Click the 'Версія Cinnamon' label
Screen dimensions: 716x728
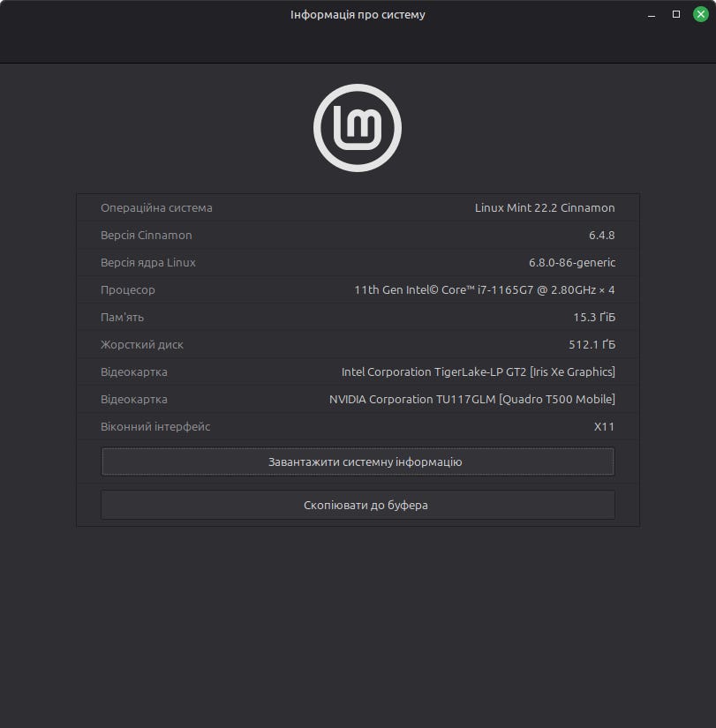click(x=147, y=235)
